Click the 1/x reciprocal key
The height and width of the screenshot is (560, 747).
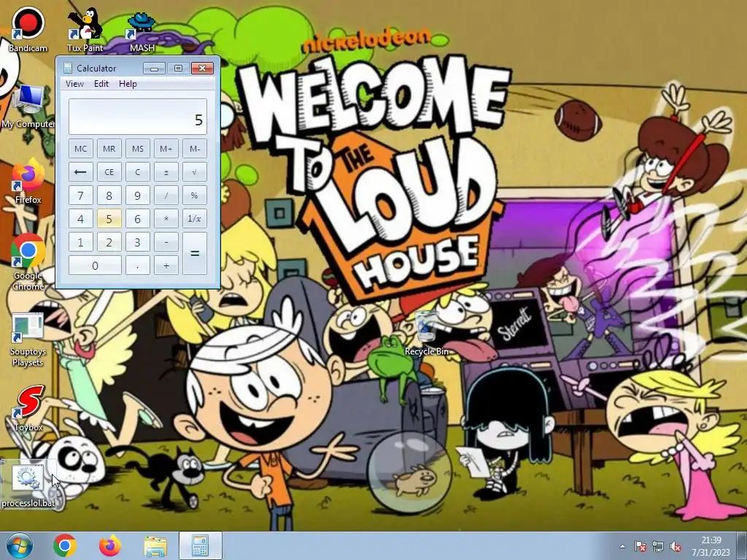point(195,219)
